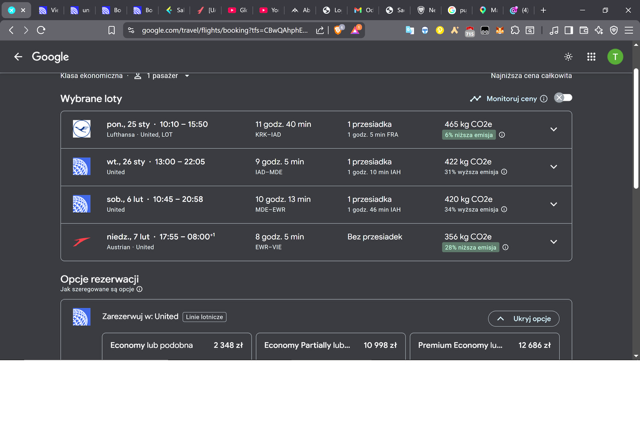
Task: Click the Monitoruj ceny label
Action: 511,99
